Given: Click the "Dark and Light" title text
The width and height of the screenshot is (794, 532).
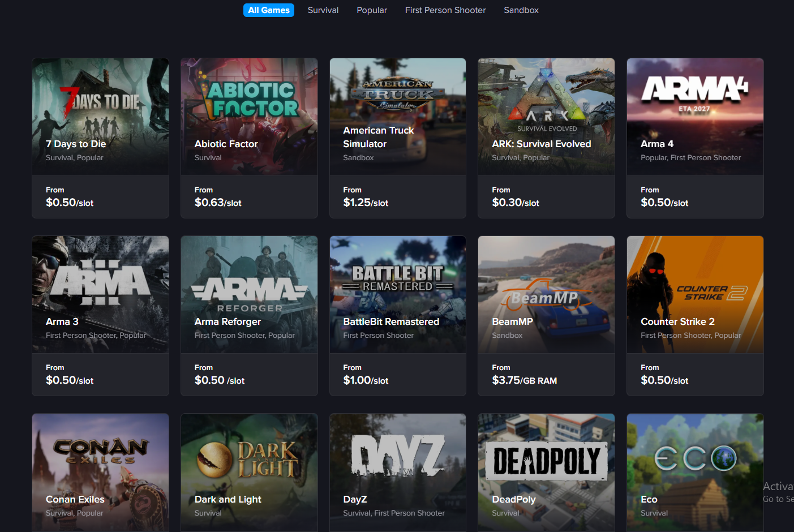Looking at the screenshot, I should [x=228, y=499].
